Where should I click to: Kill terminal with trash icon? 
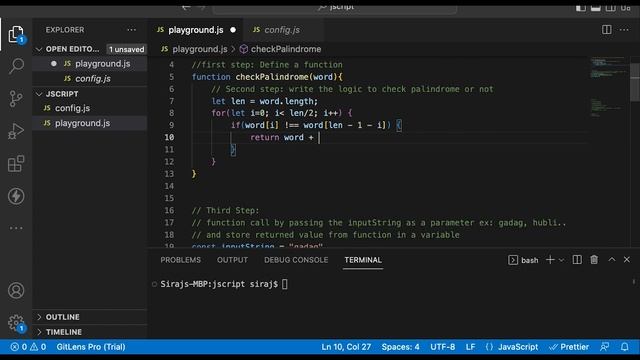[x=594, y=260]
